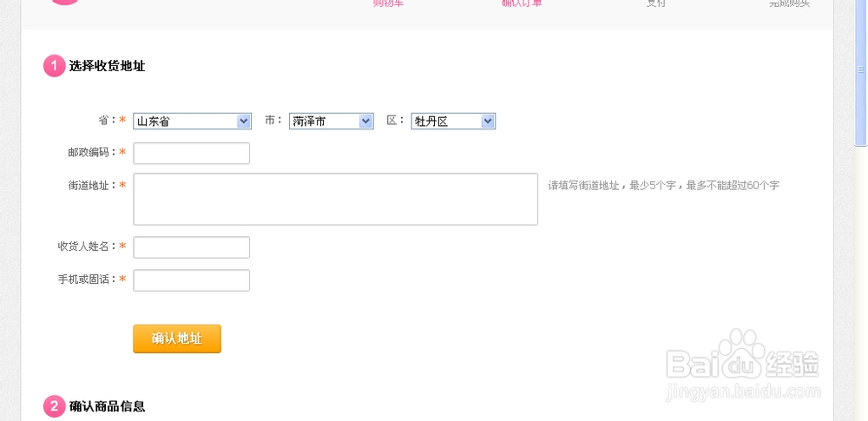Focus the 收货人姓名 recipient name field
This screenshot has width=868, height=421.
(192, 247)
